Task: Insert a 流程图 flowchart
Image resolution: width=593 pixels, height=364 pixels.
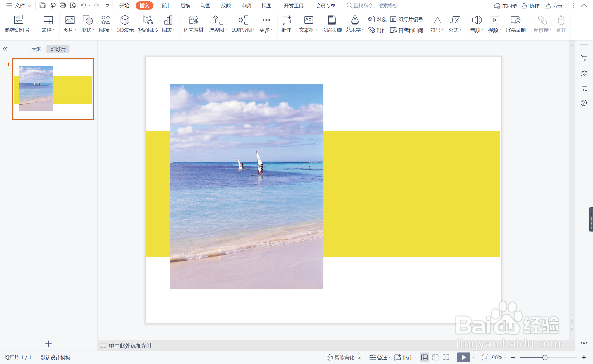Action: (x=218, y=24)
